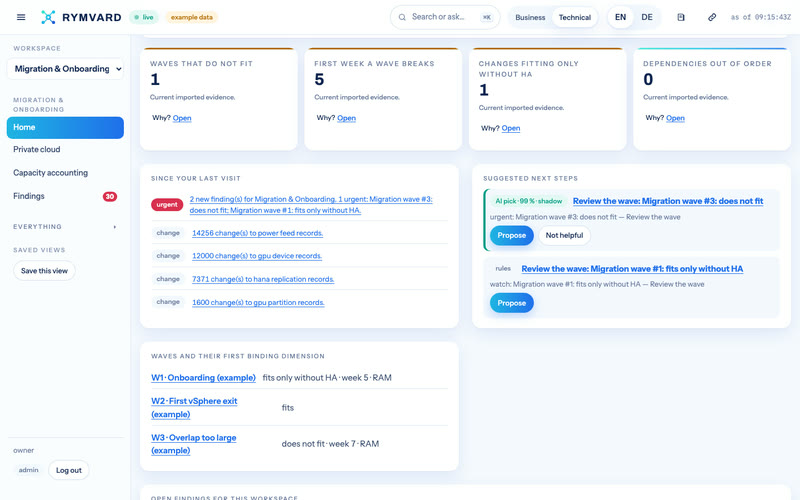Select DE language
Screen dimensions: 800x500
pyautogui.click(x=647, y=17)
